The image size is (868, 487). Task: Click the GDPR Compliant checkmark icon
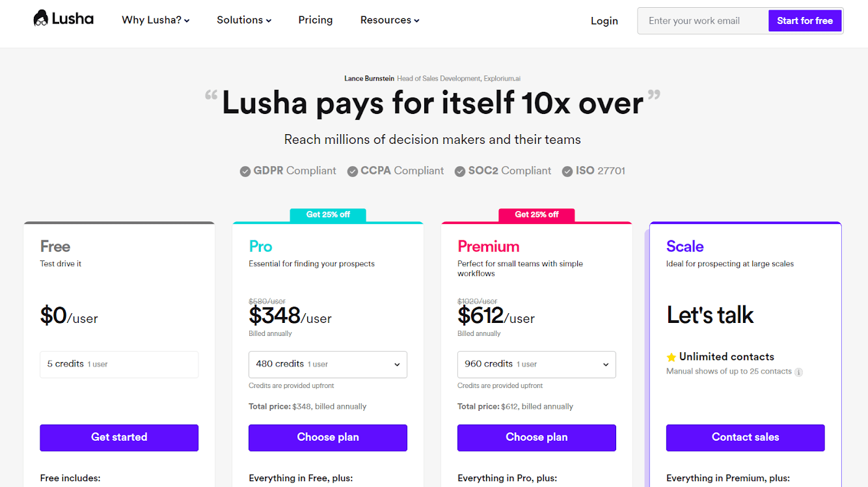click(245, 171)
